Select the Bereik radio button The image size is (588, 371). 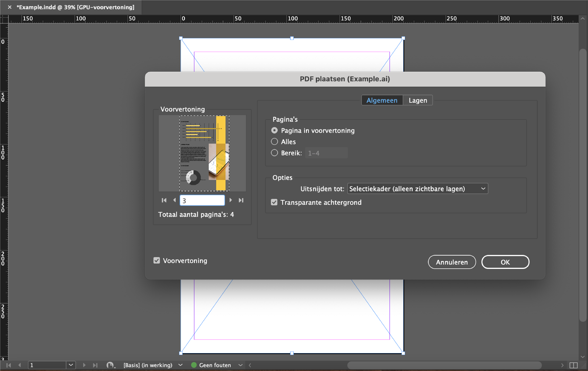click(x=274, y=153)
